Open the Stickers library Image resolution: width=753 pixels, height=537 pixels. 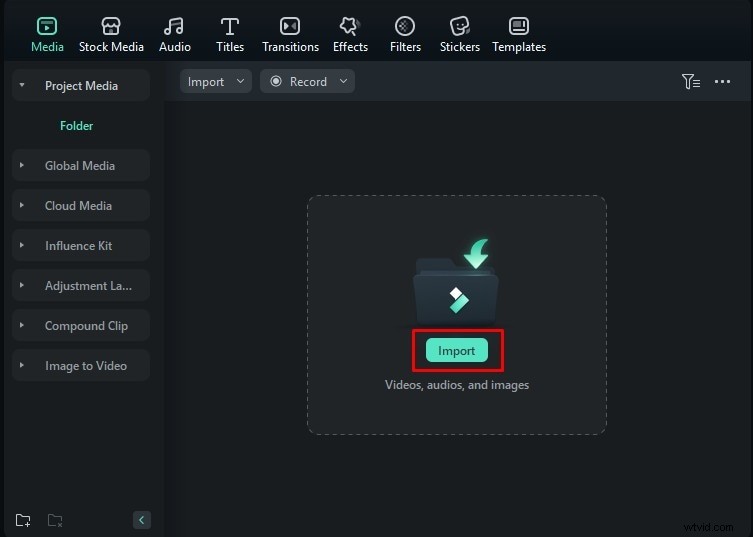click(459, 27)
